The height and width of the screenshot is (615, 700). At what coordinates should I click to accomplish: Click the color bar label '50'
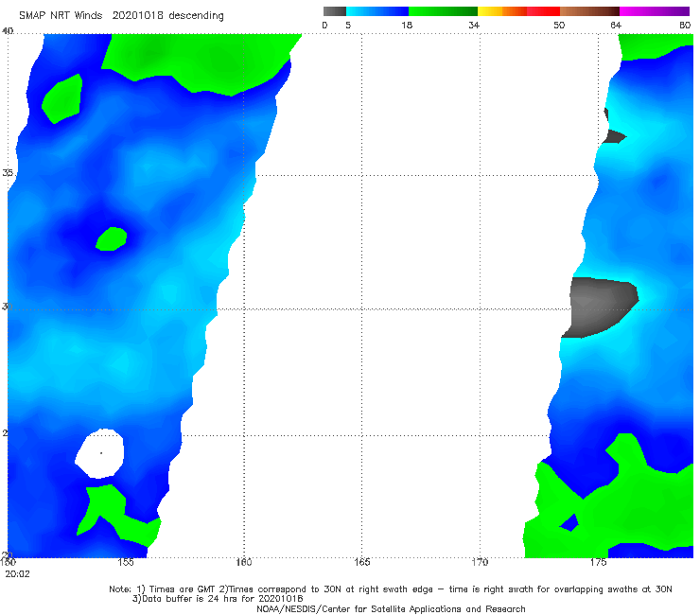559,26
